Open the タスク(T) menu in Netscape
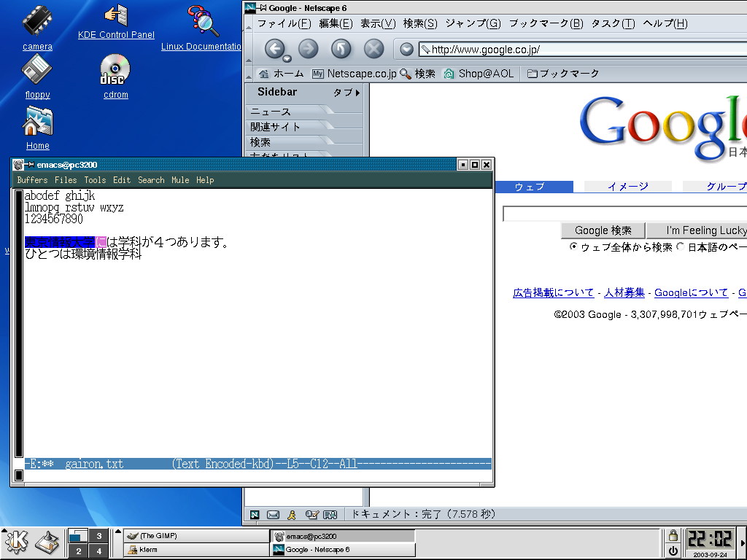 click(x=613, y=23)
